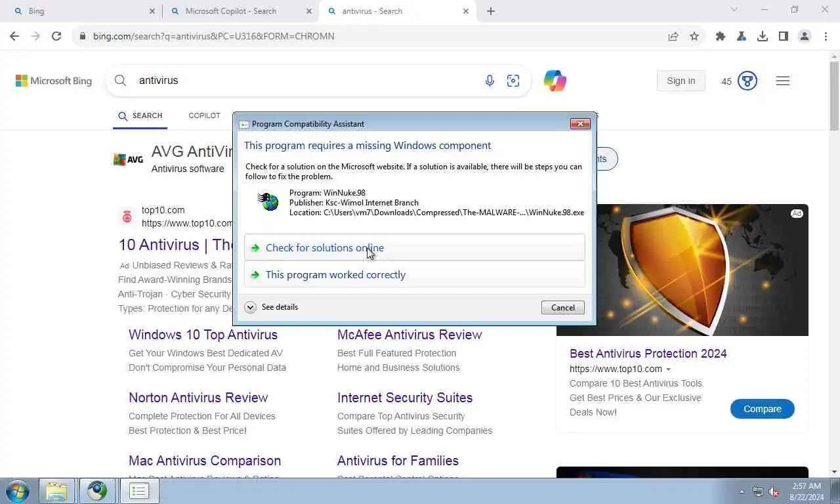Open Norton Antivirus Review link
The height and width of the screenshot is (504, 840).
198,398
